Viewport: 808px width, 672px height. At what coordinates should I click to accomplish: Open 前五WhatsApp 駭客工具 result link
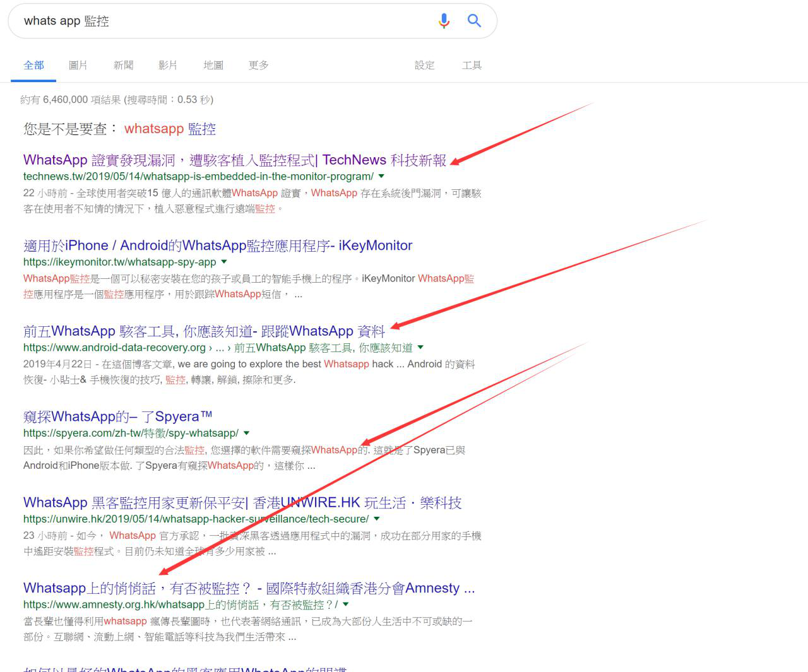204,331
